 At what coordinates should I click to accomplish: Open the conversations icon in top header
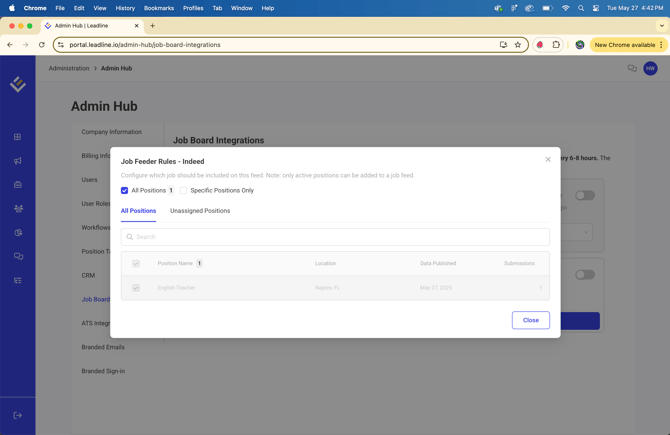pos(632,68)
